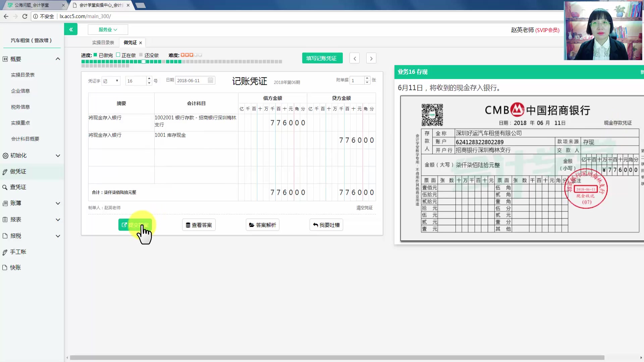Screen dimensions: 644x362
Task: Increase 附单据 count with up stepper
Action: [367, 78]
